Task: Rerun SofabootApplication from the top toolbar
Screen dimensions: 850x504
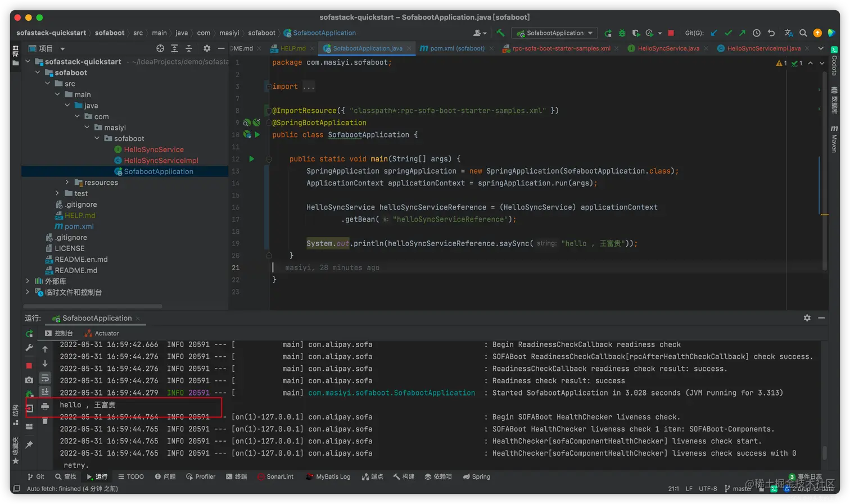Action: pyautogui.click(x=608, y=33)
